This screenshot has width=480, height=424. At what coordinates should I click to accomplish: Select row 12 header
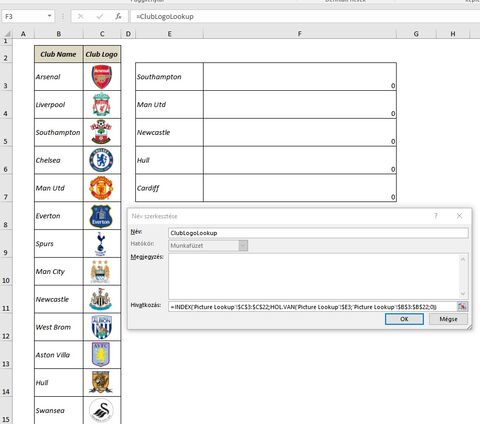click(6, 327)
